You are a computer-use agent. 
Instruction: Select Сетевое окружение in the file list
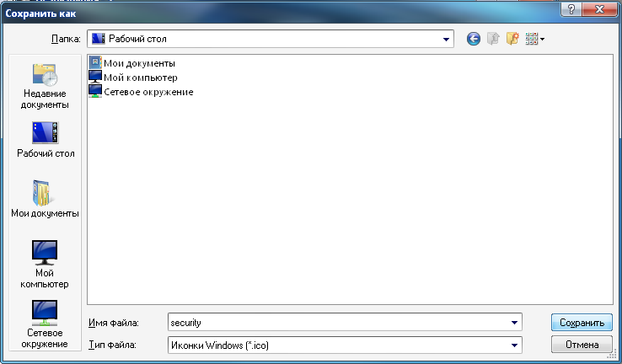tap(142, 92)
